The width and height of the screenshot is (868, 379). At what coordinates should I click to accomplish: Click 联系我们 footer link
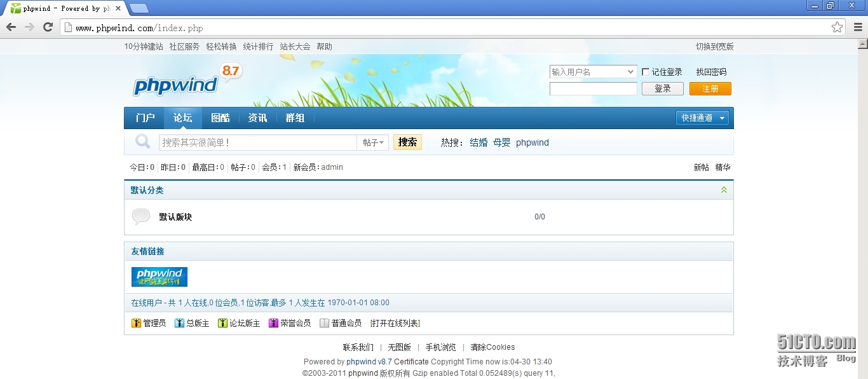pyautogui.click(x=358, y=347)
